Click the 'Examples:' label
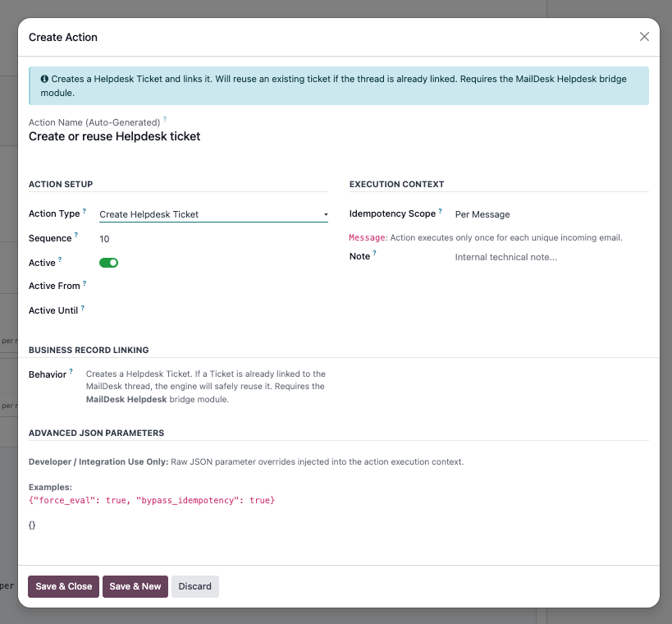672x624 pixels. (x=50, y=487)
